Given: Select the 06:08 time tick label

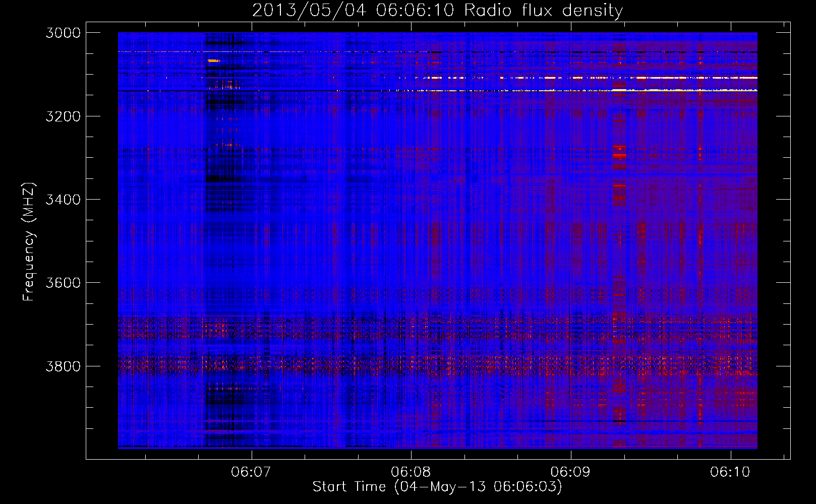Looking at the screenshot, I should point(411,472).
